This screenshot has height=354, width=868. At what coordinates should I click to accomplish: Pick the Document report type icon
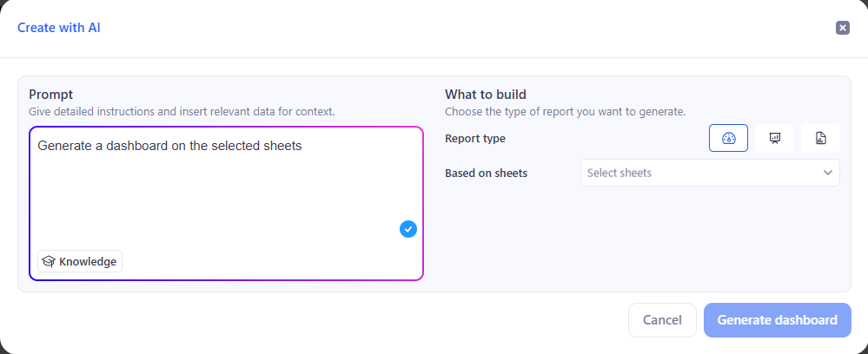pyautogui.click(x=820, y=138)
